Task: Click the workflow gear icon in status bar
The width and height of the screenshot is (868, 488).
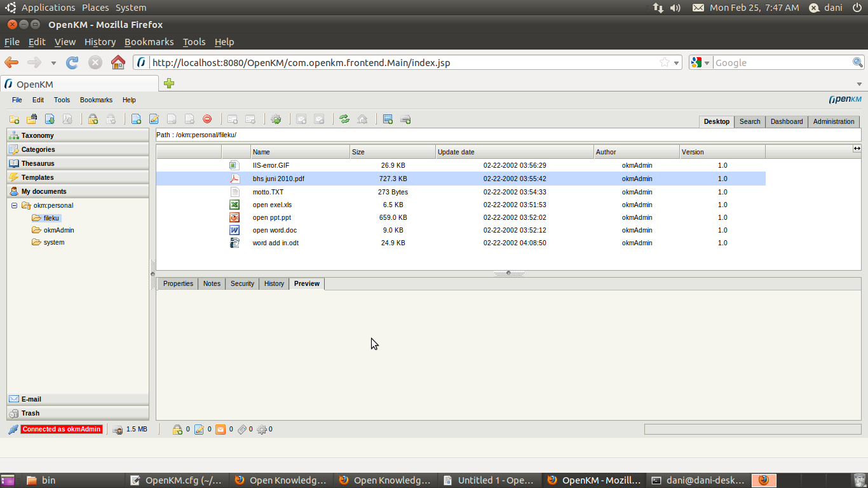Action: (x=262, y=430)
